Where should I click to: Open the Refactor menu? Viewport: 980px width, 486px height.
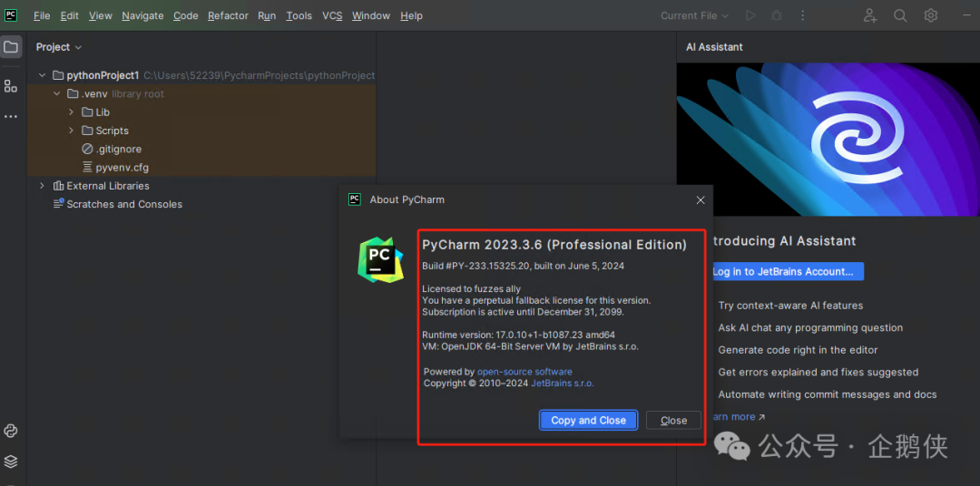[x=228, y=15]
